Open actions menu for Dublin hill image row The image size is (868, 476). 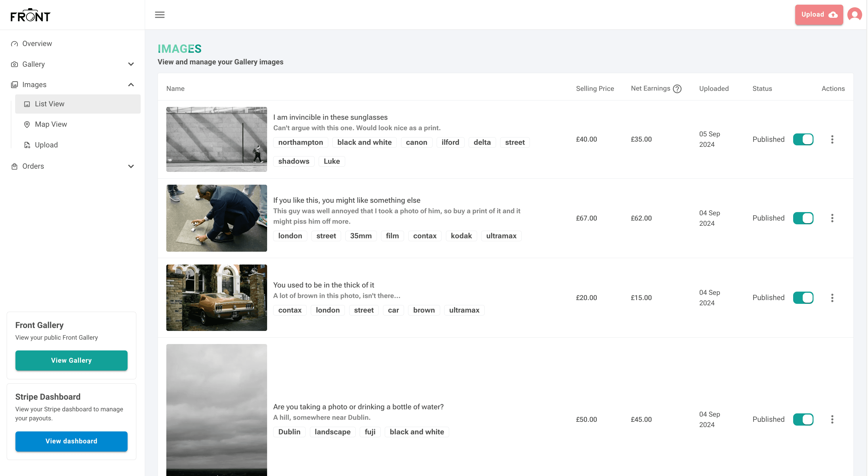(832, 419)
